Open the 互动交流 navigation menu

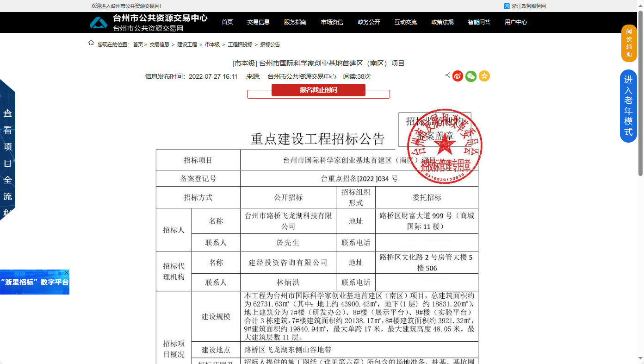coord(406,22)
